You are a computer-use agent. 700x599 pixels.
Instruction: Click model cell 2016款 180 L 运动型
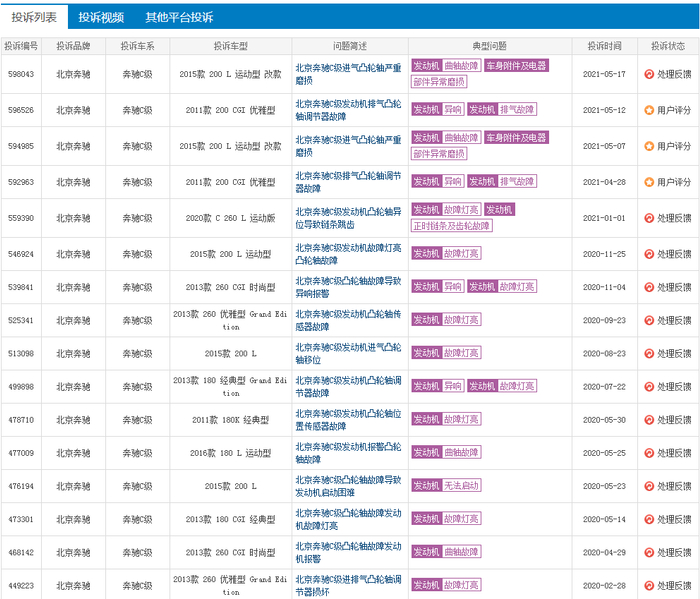tap(230, 453)
